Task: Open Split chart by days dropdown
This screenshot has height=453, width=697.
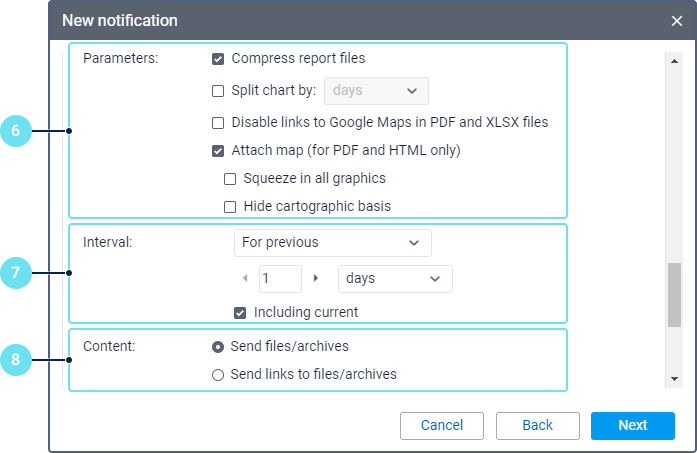Action: pyautogui.click(x=375, y=91)
